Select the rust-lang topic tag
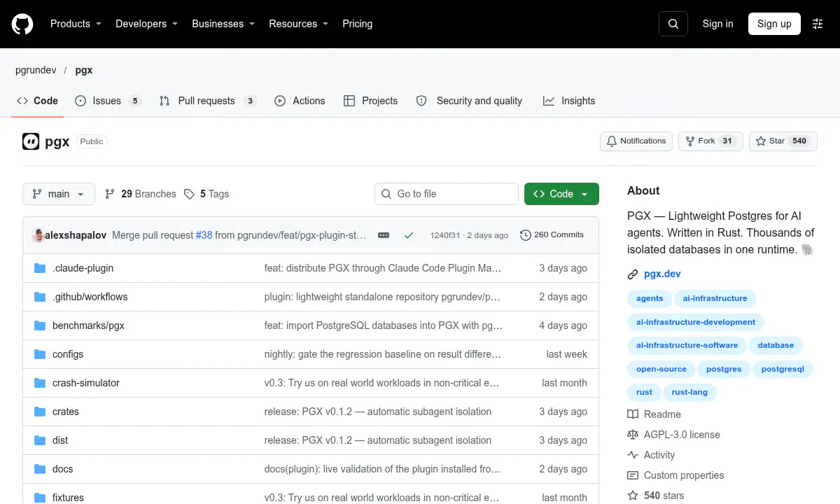The image size is (840, 504). pyautogui.click(x=689, y=392)
